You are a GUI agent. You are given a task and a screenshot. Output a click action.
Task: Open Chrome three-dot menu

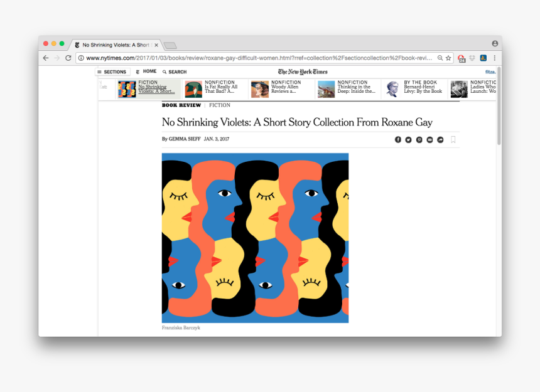[495, 58]
